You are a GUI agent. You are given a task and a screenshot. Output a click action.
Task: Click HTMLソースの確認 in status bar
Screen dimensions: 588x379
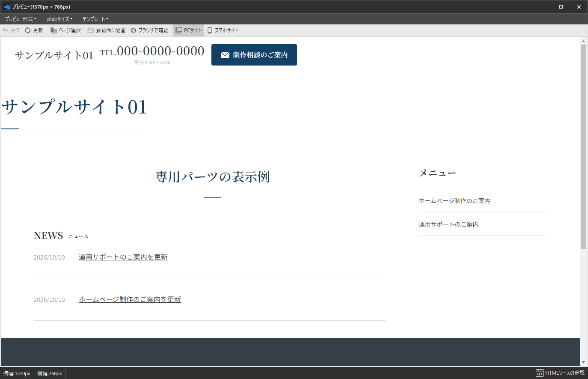[x=560, y=373]
